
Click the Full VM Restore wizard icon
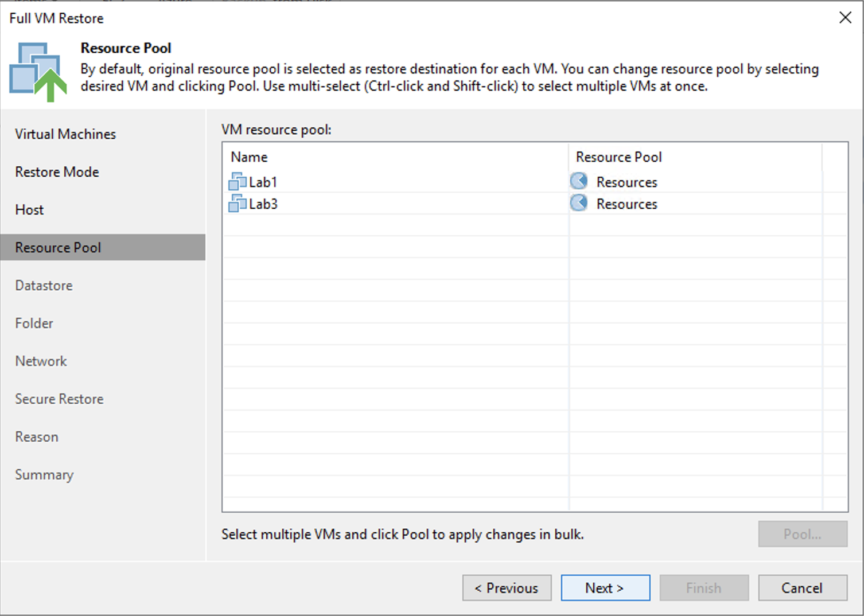click(x=38, y=72)
